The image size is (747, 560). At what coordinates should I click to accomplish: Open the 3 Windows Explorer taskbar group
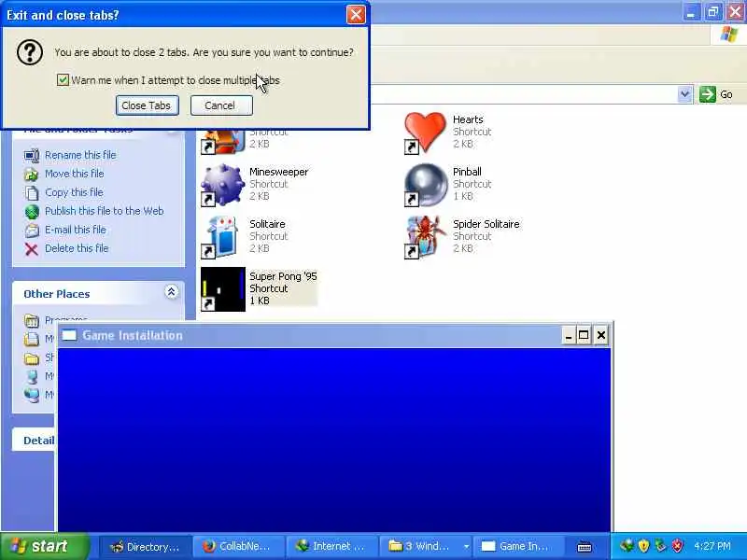tap(425, 547)
